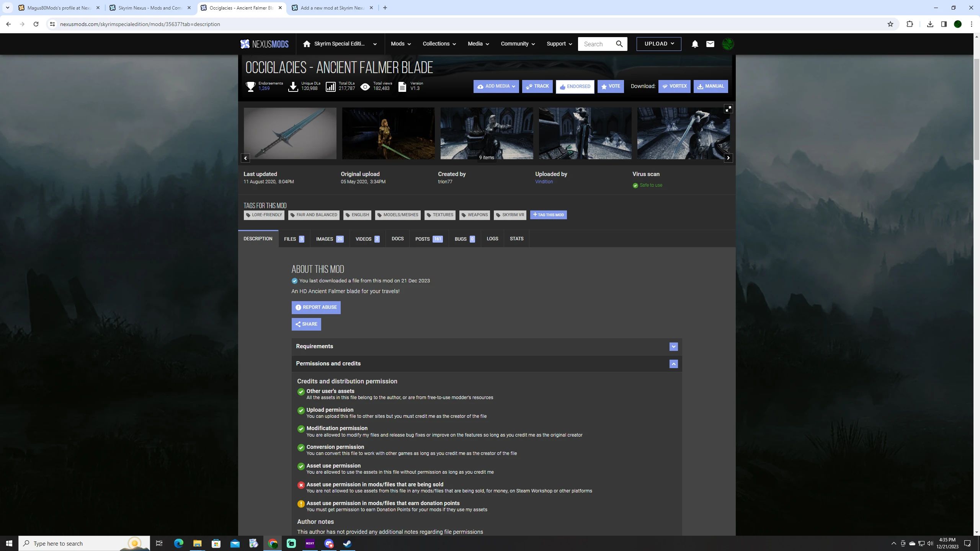980x551 pixels.
Task: Focus the Nexus Mods search field
Action: (596, 44)
